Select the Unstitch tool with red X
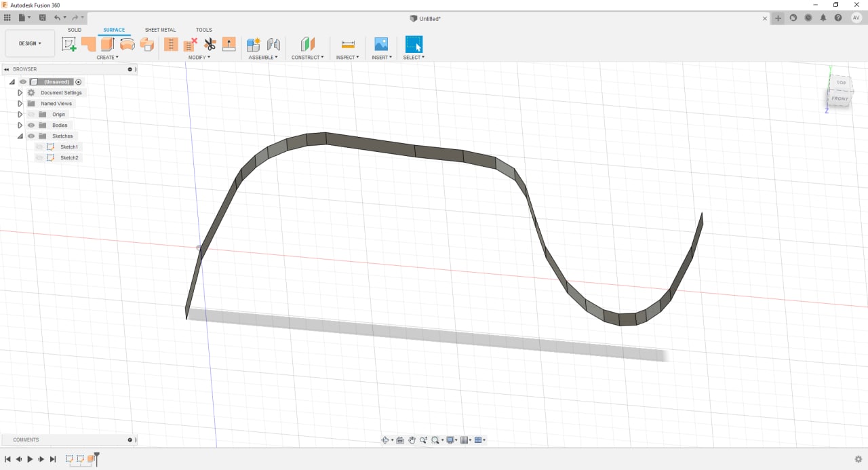Image resolution: width=868 pixels, height=470 pixels. pos(191,44)
